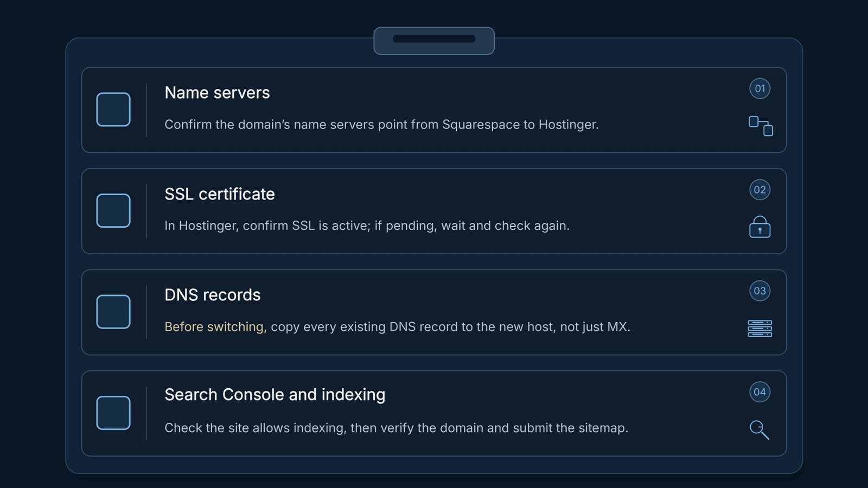Click the 'submit the sitemap' description
The width and height of the screenshot is (868, 488).
pyautogui.click(x=396, y=428)
